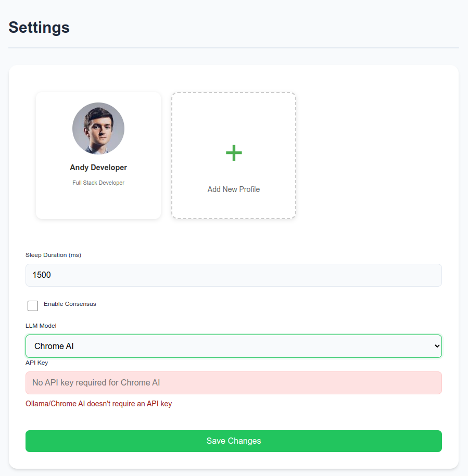The image size is (468, 476).
Task: Click into the API Key field
Action: click(x=234, y=383)
